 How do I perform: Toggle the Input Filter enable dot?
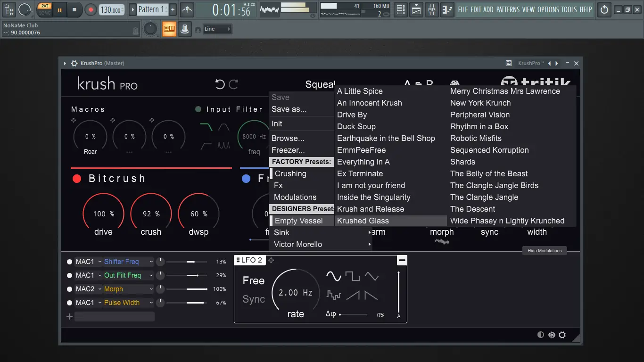(x=198, y=109)
